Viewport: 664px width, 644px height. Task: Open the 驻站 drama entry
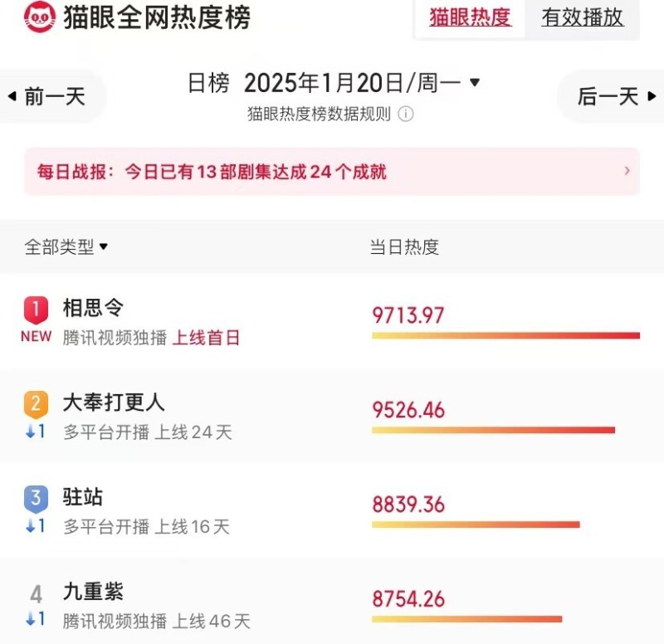point(83,497)
